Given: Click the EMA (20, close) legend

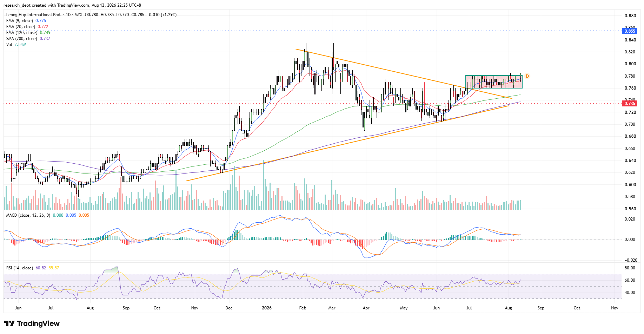Looking at the screenshot, I should pos(21,27).
